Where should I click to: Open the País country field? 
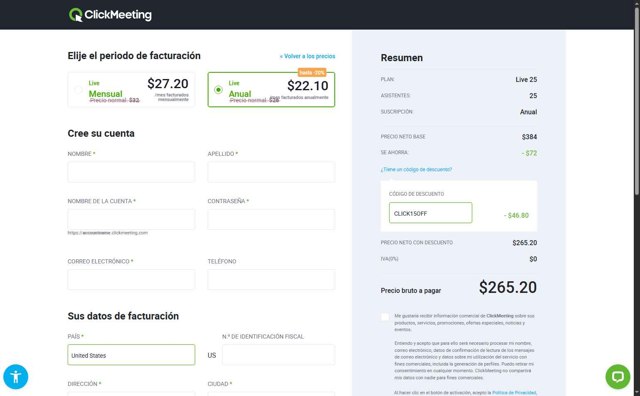[131, 355]
